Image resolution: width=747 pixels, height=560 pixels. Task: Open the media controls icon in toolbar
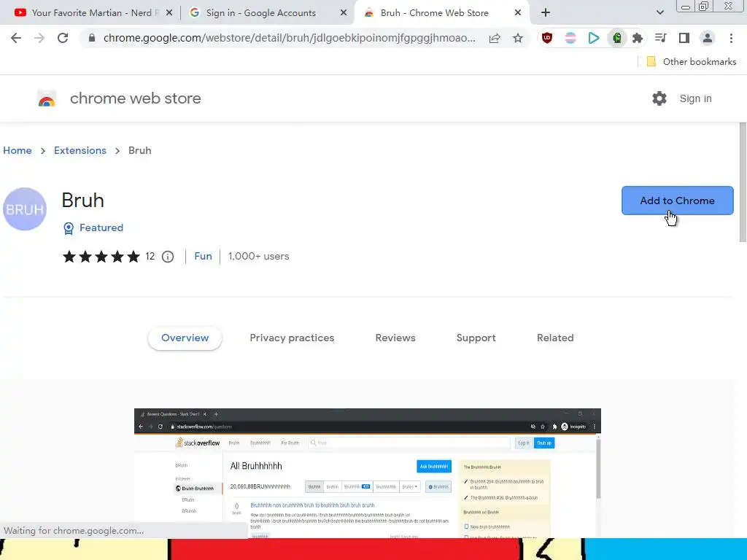pyautogui.click(x=661, y=38)
